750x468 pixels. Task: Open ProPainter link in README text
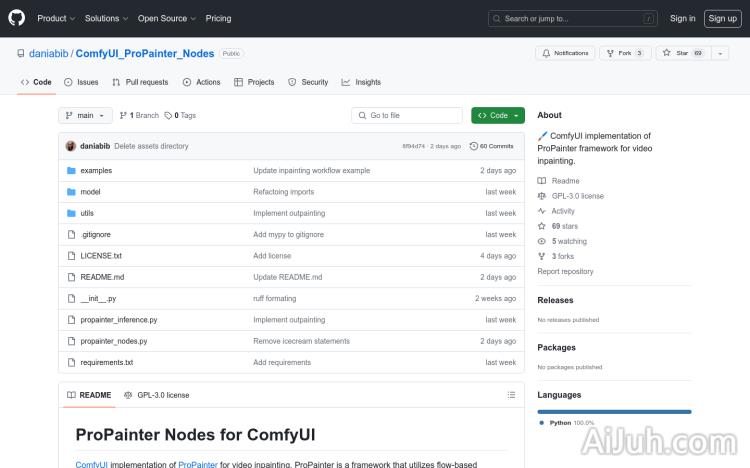198,464
